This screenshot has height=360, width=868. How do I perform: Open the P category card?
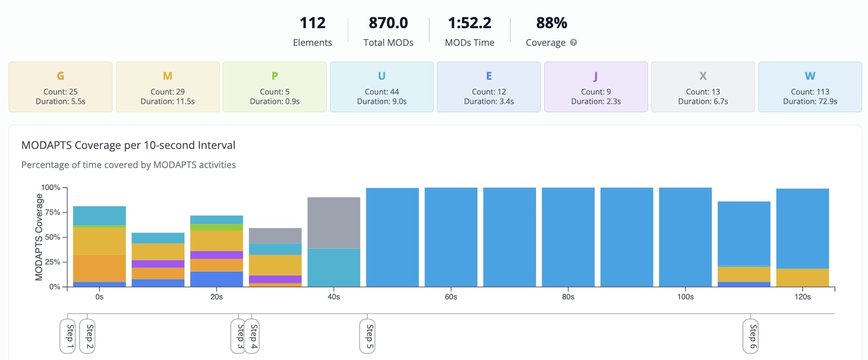click(x=274, y=87)
